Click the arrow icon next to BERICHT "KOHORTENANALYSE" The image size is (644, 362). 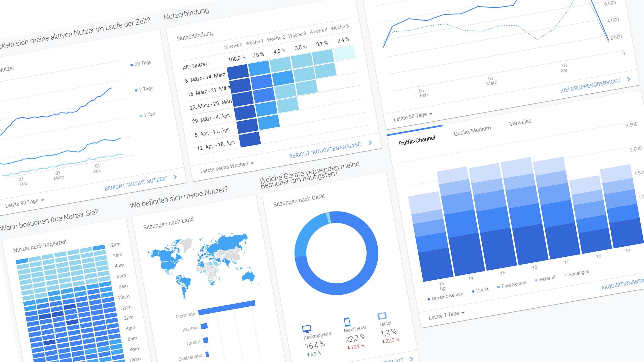pyautogui.click(x=371, y=143)
